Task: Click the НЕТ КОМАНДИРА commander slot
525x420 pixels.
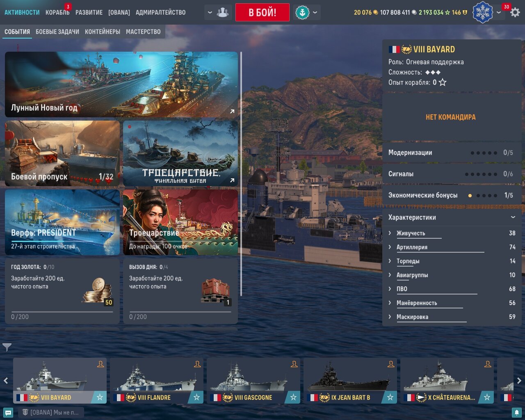Action: (x=451, y=117)
